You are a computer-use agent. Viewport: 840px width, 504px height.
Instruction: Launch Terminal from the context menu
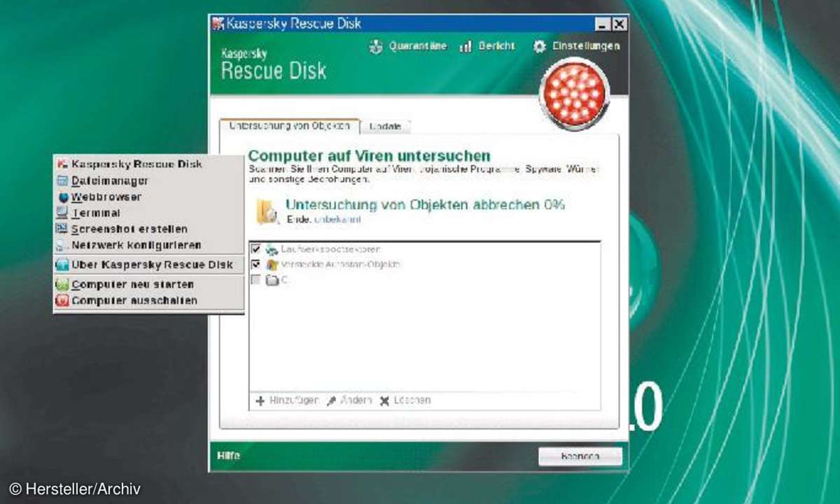[96, 213]
